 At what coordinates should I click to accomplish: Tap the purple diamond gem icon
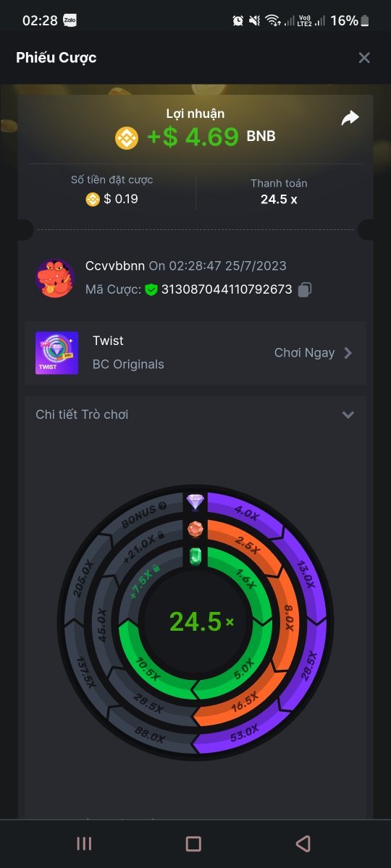pos(195,501)
